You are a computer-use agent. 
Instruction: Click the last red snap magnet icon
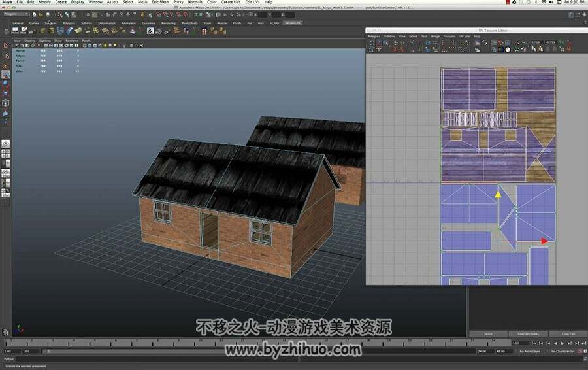click(186, 14)
